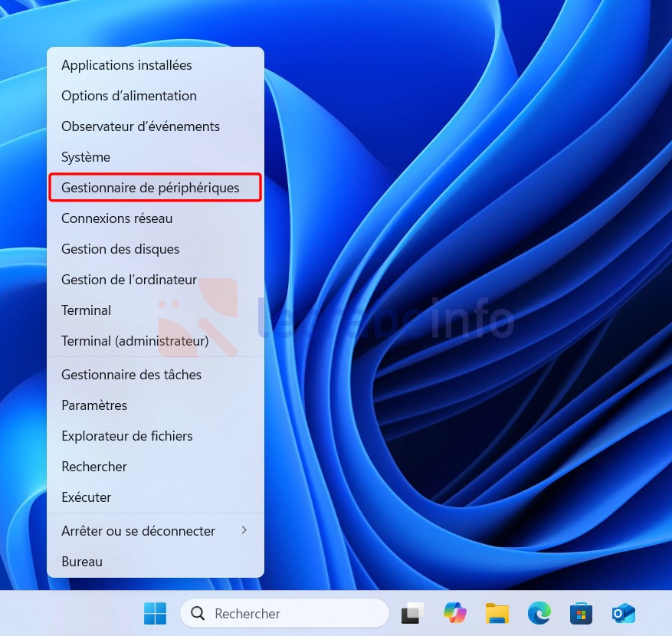672x636 pixels.
Task: Open Microsoft Store taskbar icon
Action: point(582,613)
